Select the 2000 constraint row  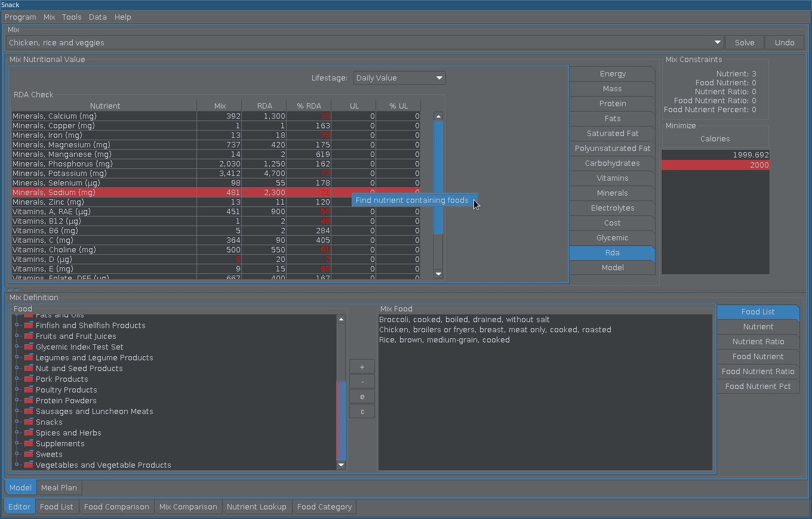point(715,165)
